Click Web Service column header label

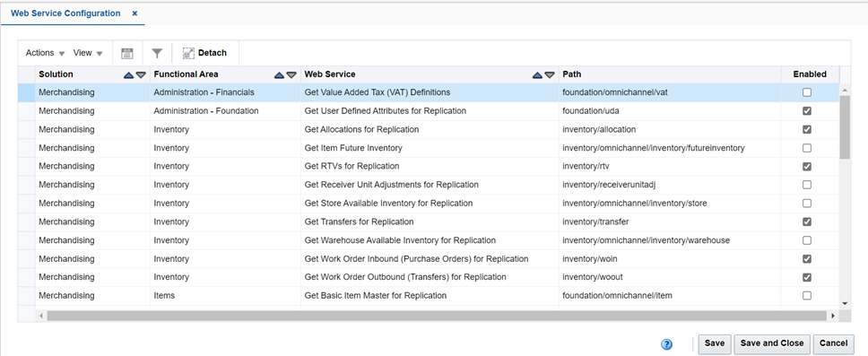coord(330,74)
